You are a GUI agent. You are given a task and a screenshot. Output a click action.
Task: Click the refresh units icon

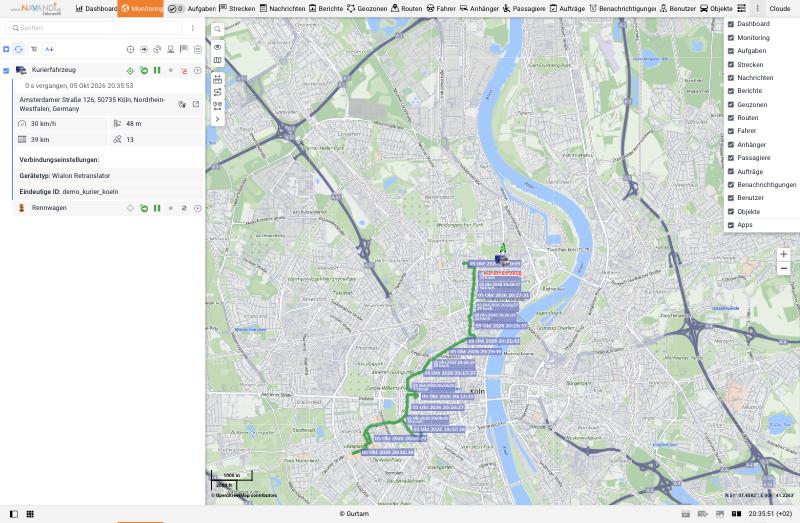click(18, 49)
